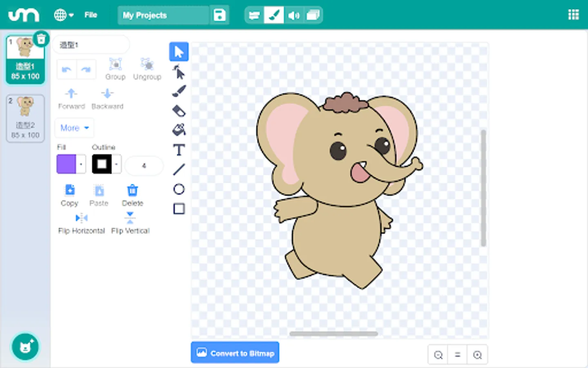The width and height of the screenshot is (588, 368).
Task: Click the black Outline color swatch
Action: (102, 164)
